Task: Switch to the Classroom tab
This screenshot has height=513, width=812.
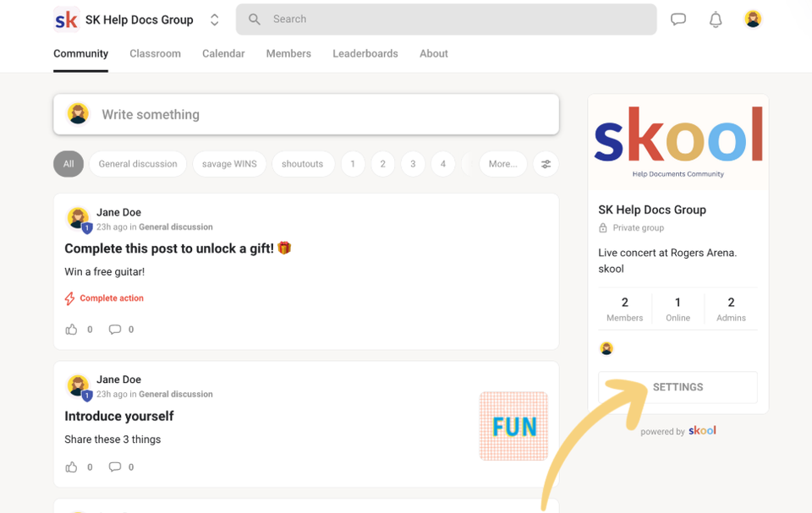Action: 155,54
